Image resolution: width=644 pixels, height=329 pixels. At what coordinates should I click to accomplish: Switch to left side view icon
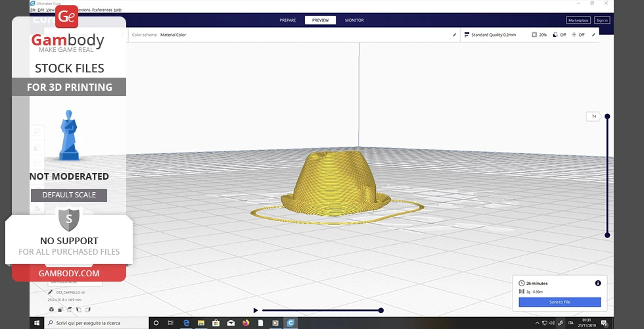[79, 310]
